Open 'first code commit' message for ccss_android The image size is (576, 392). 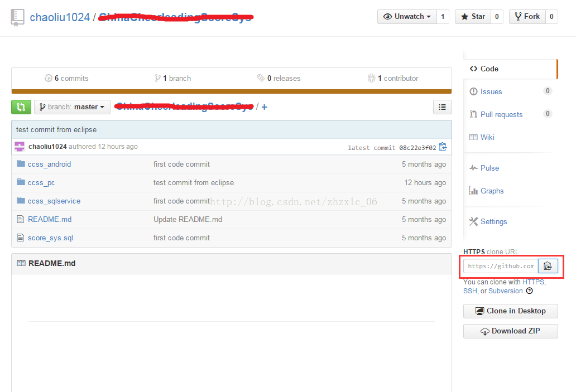(x=181, y=164)
